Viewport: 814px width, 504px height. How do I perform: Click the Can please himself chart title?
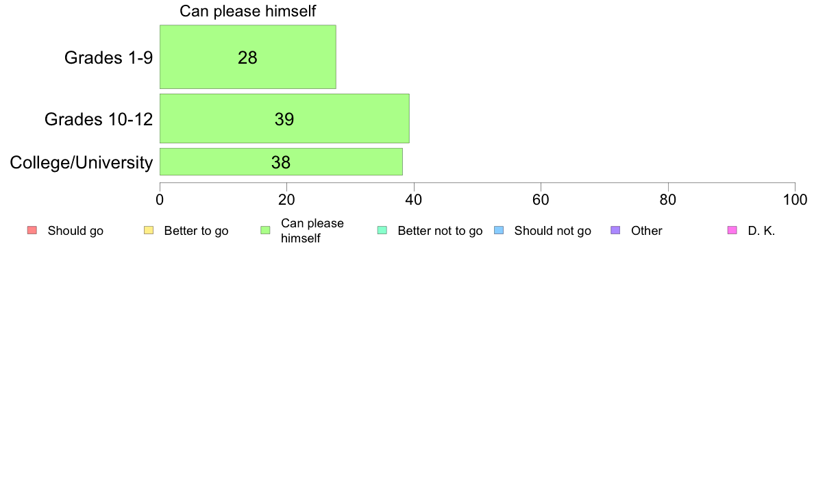click(247, 11)
